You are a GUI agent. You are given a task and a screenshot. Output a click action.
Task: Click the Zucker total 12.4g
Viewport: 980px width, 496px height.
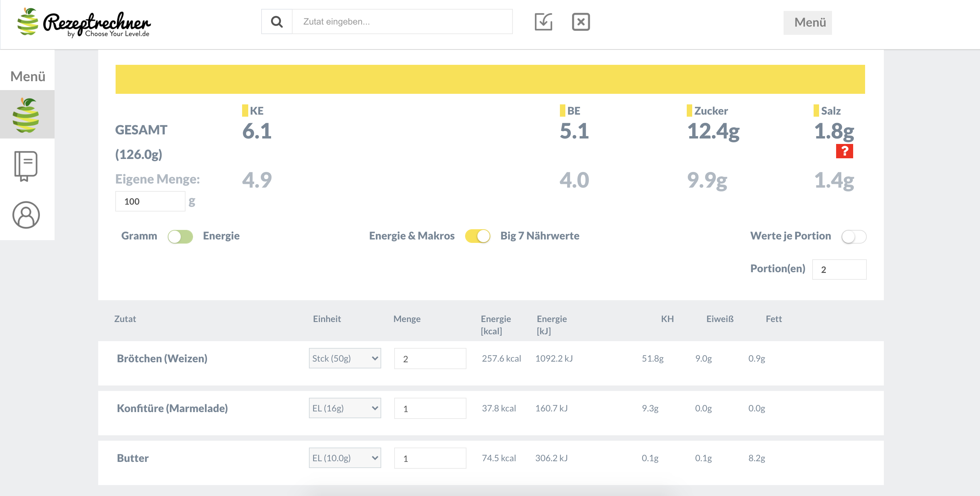(x=713, y=132)
